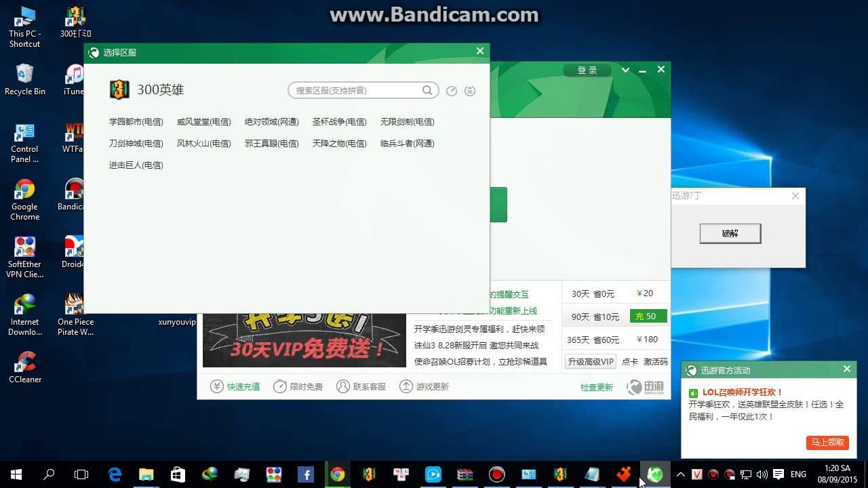Select server 临兵斗者(网通)
Image resolution: width=868 pixels, height=488 pixels.
click(x=408, y=144)
